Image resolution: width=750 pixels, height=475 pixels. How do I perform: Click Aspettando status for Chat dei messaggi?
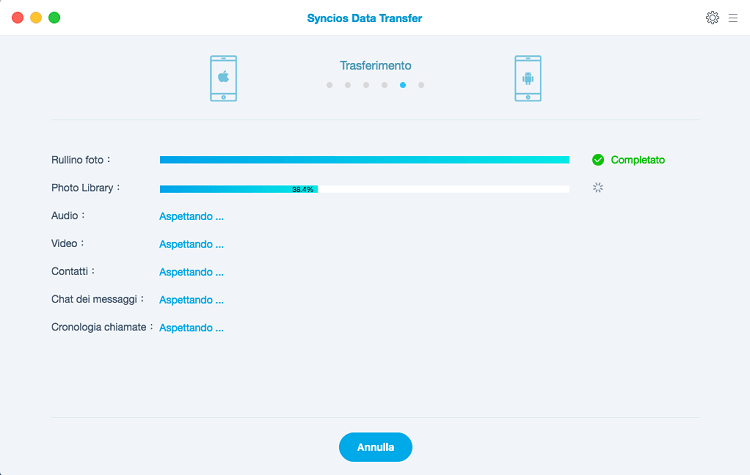click(191, 300)
